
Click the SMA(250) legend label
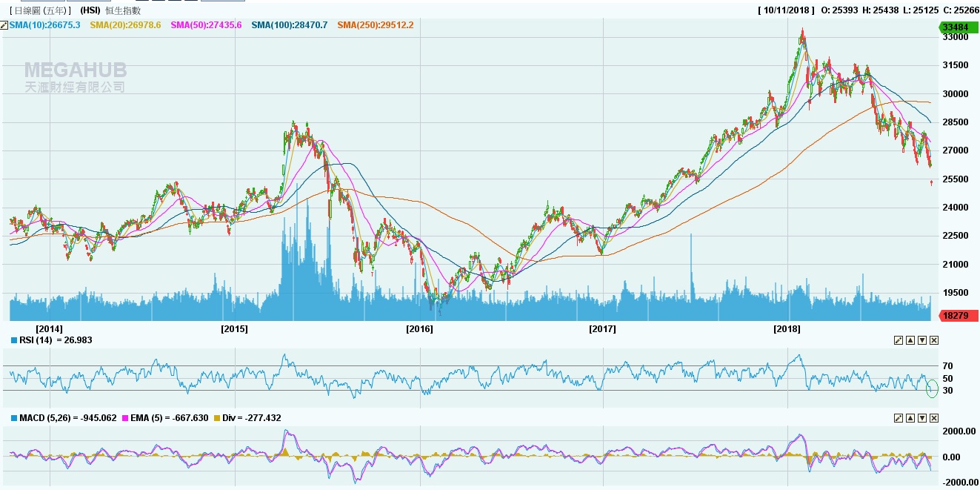click(375, 25)
